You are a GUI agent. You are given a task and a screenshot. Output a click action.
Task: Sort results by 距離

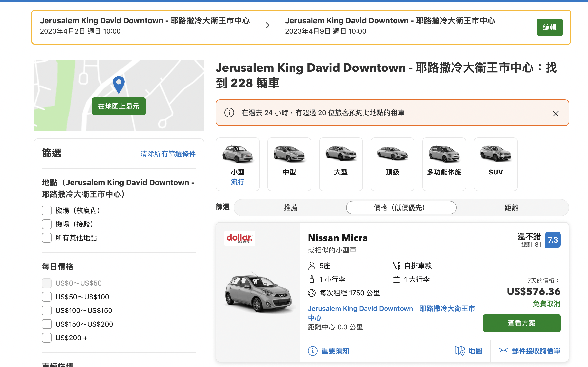[x=511, y=208]
